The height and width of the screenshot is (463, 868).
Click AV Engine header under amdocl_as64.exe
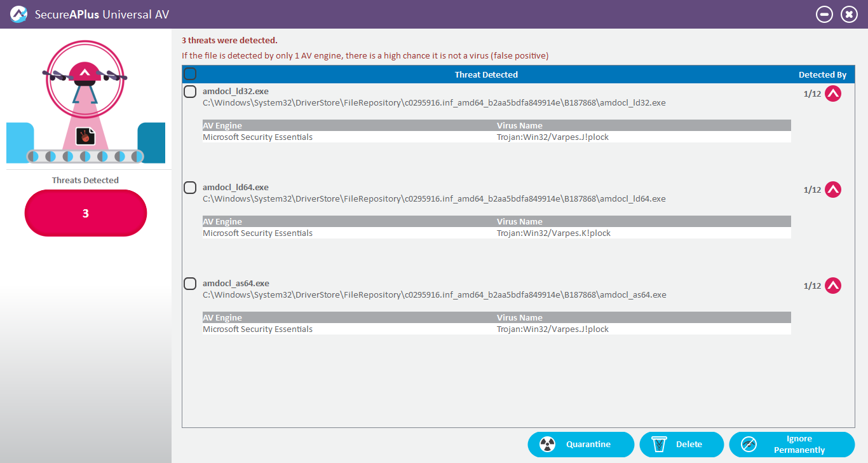222,317
